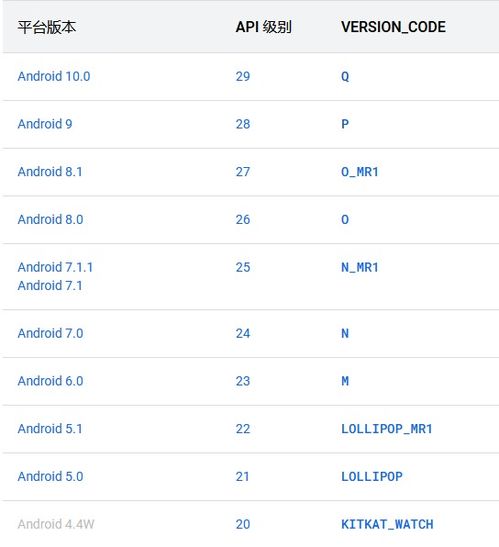The image size is (499, 547).
Task: Open the Q version code link
Action: [345, 76]
